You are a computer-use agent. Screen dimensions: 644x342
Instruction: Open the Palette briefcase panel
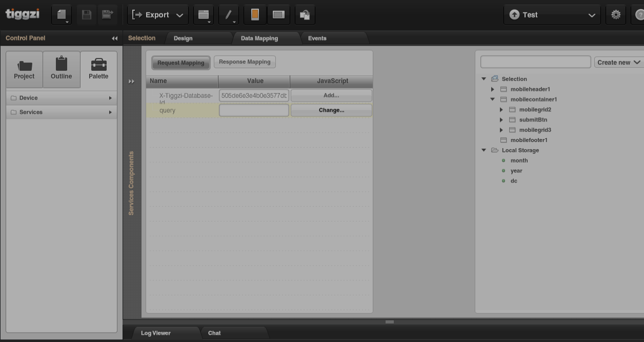pyautogui.click(x=98, y=69)
